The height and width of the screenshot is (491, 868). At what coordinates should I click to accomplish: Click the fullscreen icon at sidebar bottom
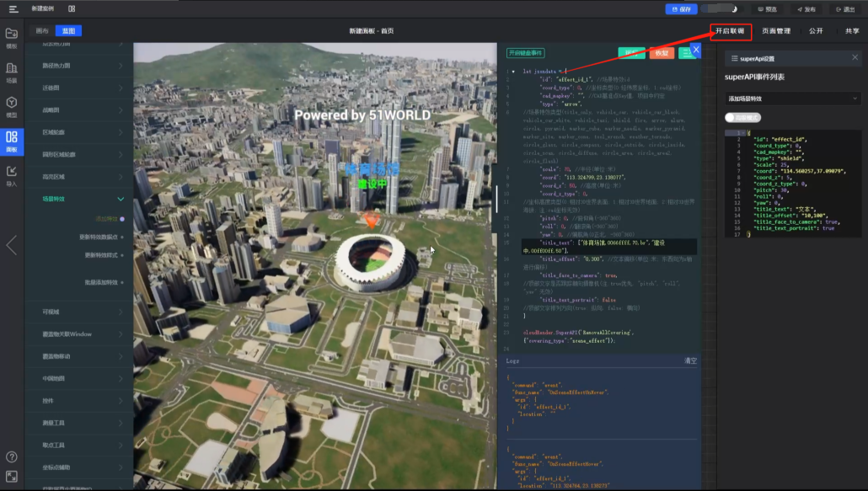point(12,476)
